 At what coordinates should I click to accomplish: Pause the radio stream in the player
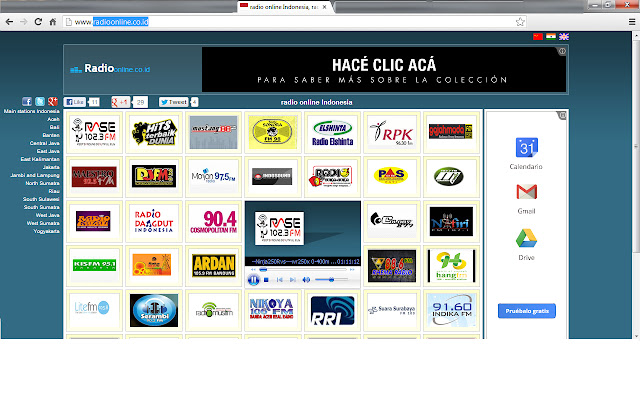point(253,280)
